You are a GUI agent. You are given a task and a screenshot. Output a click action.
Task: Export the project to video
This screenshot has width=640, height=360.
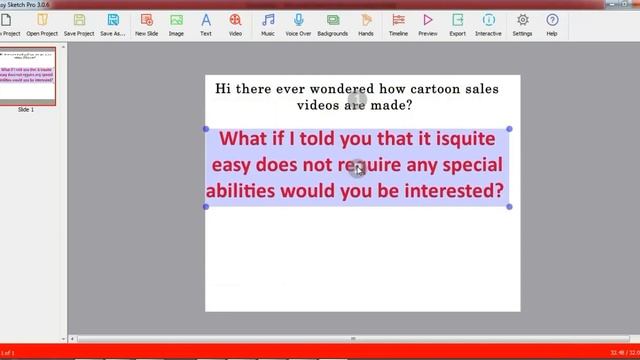coord(458,24)
